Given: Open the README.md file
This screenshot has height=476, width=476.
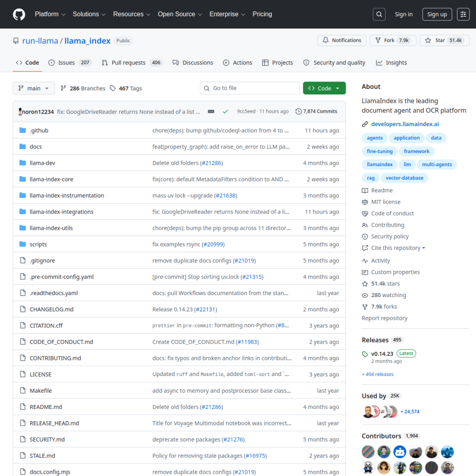Looking at the screenshot, I should coord(46,407).
